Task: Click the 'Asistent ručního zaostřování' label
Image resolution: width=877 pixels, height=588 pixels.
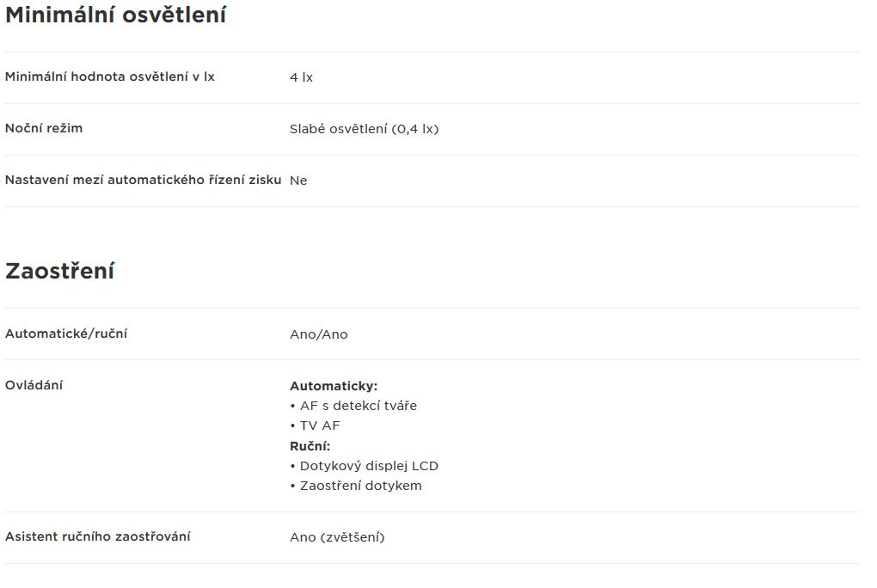Action: click(98, 536)
